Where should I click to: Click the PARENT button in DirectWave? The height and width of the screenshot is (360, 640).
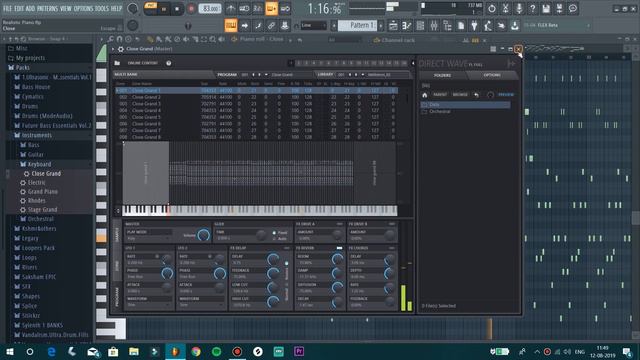[440, 95]
